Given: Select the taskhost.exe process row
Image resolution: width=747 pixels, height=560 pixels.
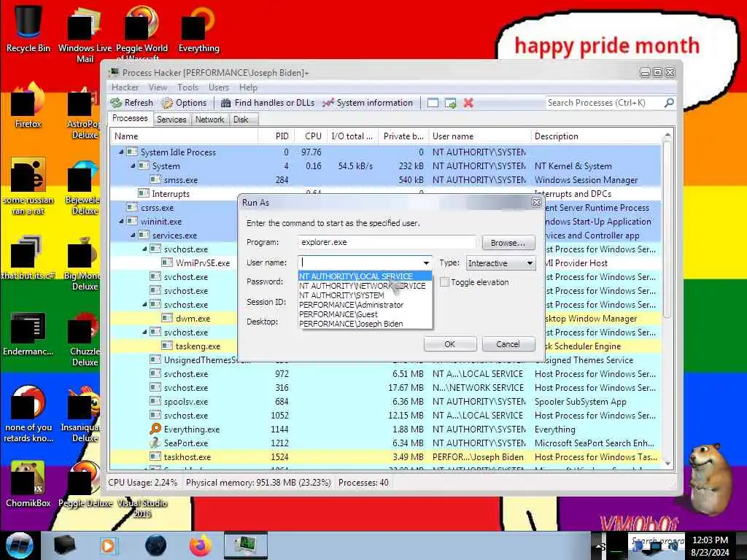Looking at the screenshot, I should (385, 456).
